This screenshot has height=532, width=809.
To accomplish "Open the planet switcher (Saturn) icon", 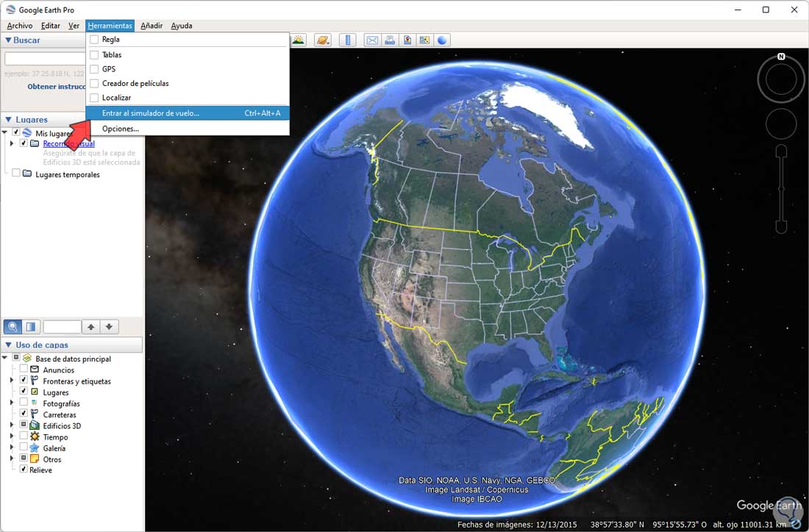I will coord(323,40).
